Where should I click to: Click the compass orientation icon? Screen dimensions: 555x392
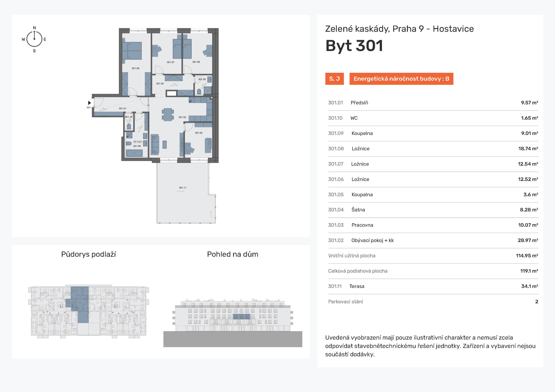point(34,39)
